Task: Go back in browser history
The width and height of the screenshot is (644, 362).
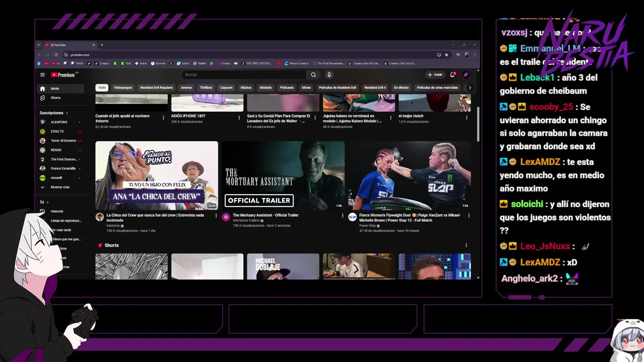Action: (39, 54)
